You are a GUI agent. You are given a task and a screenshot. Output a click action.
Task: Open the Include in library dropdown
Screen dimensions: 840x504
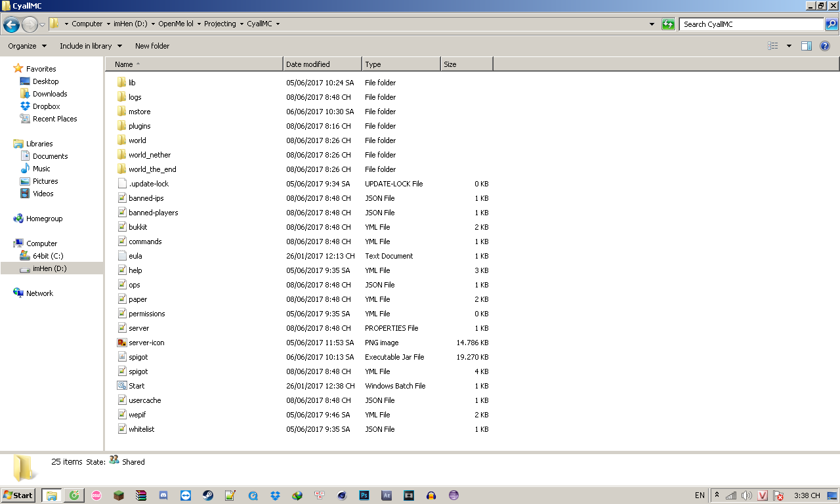tap(91, 46)
